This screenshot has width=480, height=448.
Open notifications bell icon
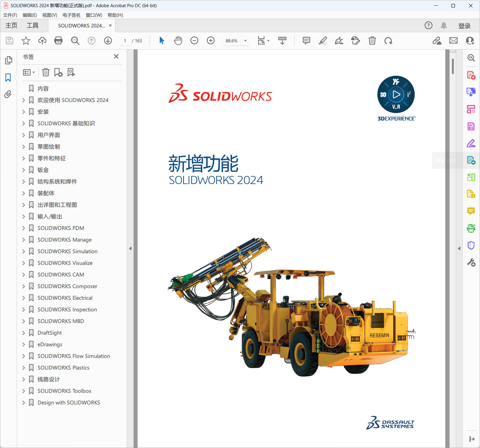pyautogui.click(x=444, y=26)
